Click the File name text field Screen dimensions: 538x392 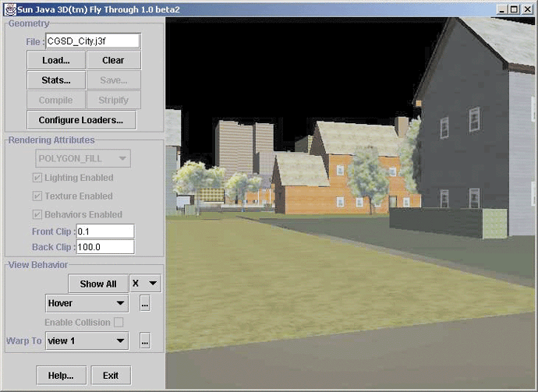click(x=92, y=41)
